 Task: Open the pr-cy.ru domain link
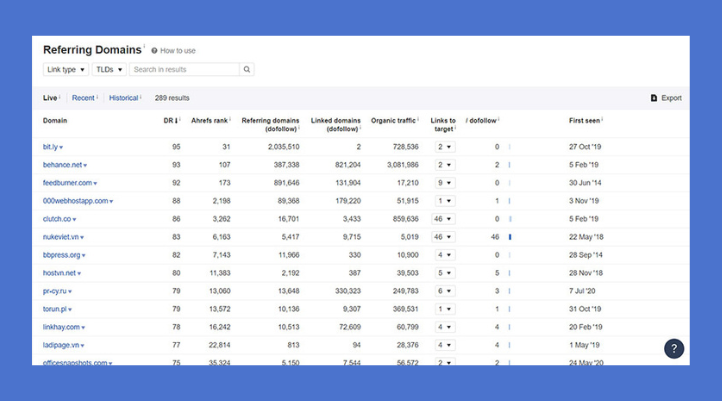pyautogui.click(x=54, y=291)
